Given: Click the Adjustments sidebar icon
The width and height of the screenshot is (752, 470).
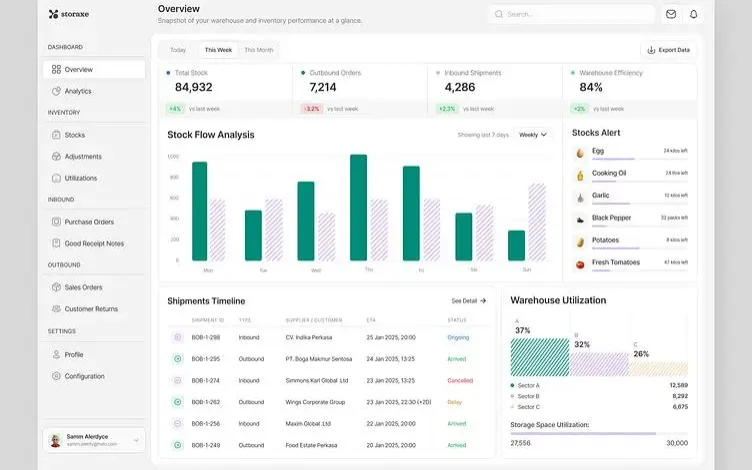Looking at the screenshot, I should click(56, 156).
